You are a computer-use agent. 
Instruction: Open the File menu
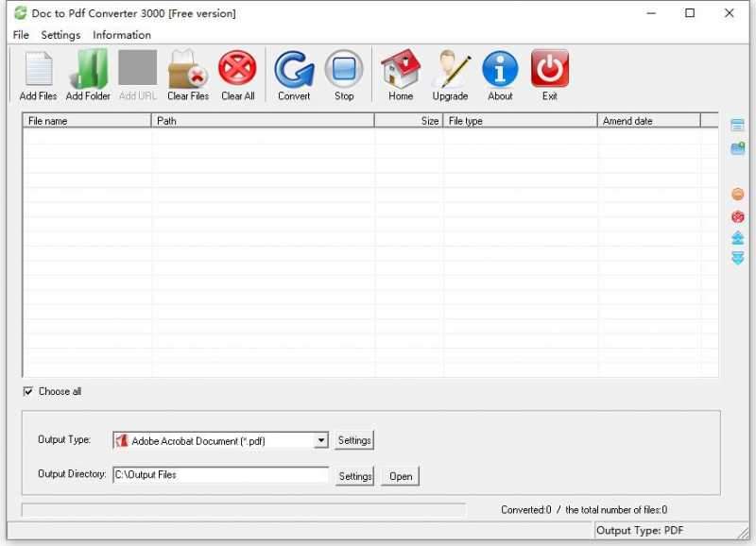tap(19, 35)
